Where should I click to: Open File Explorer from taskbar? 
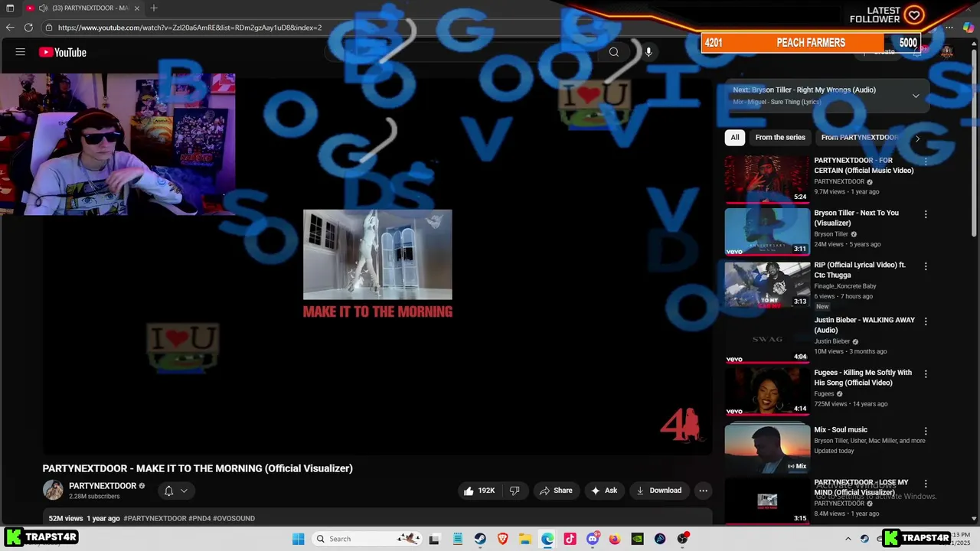[x=525, y=539]
